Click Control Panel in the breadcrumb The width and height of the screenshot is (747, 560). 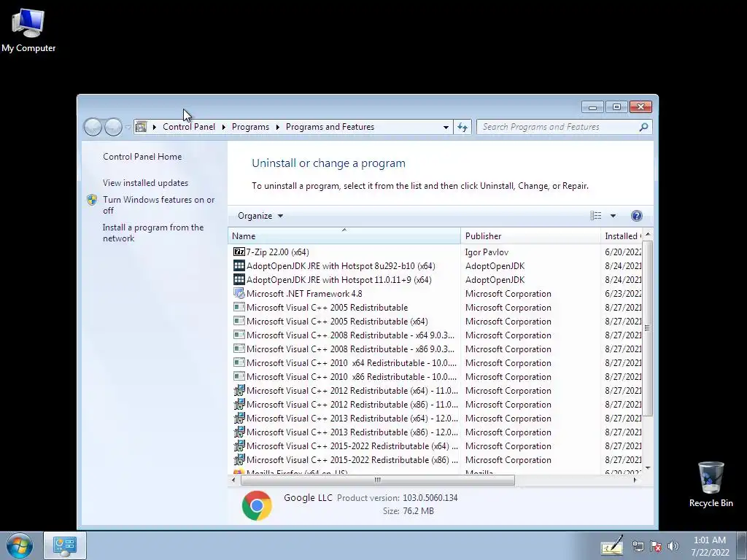click(x=189, y=127)
